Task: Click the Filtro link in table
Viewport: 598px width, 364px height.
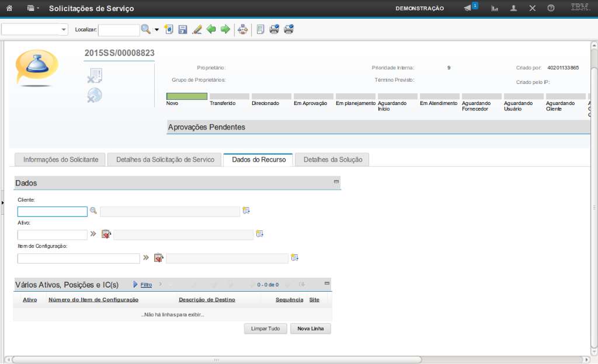Action: [x=146, y=285]
